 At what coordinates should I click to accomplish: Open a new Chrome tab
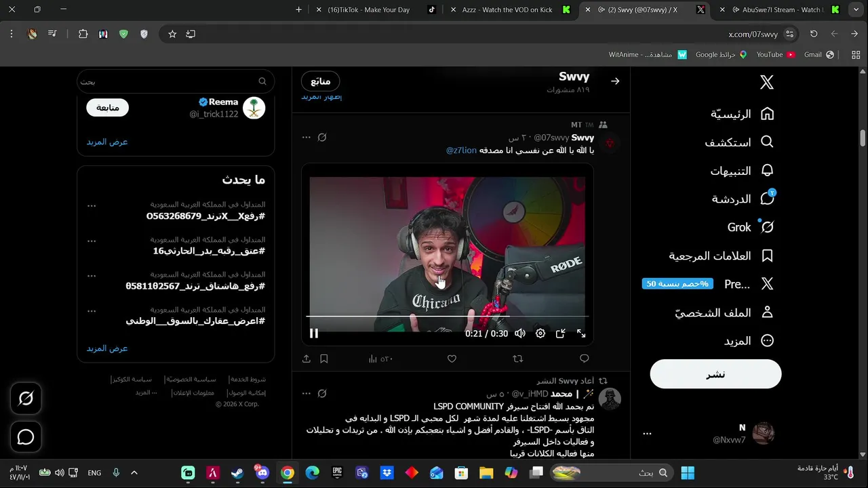tap(298, 9)
